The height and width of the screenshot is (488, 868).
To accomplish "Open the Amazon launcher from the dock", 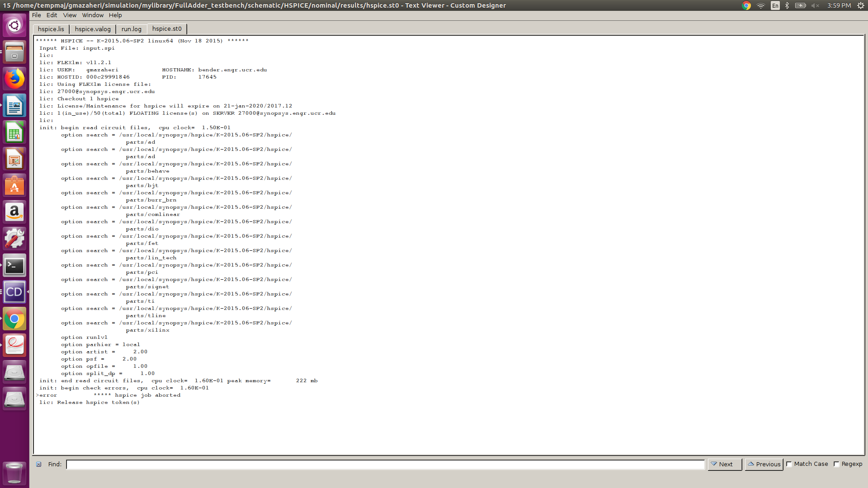I will pos(14,212).
